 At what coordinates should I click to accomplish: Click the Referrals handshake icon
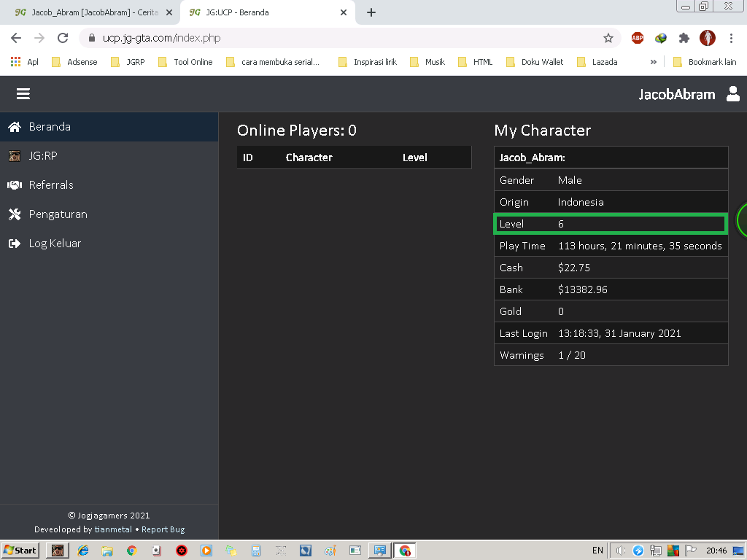pyautogui.click(x=15, y=184)
